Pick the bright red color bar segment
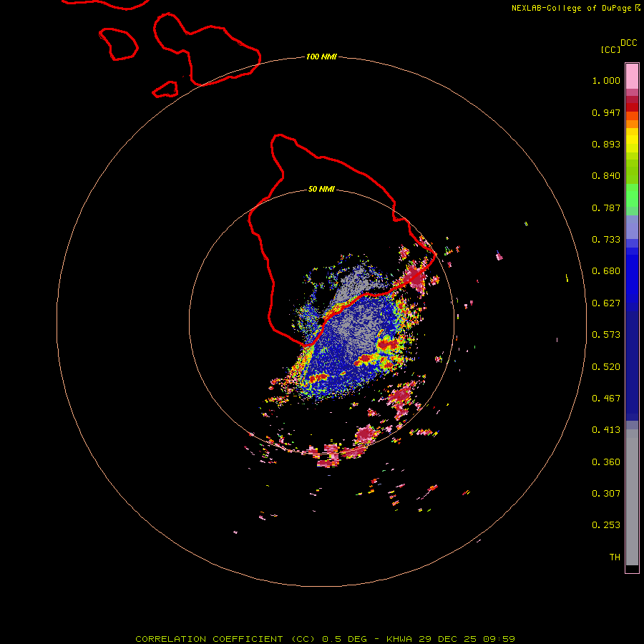 (x=632, y=107)
